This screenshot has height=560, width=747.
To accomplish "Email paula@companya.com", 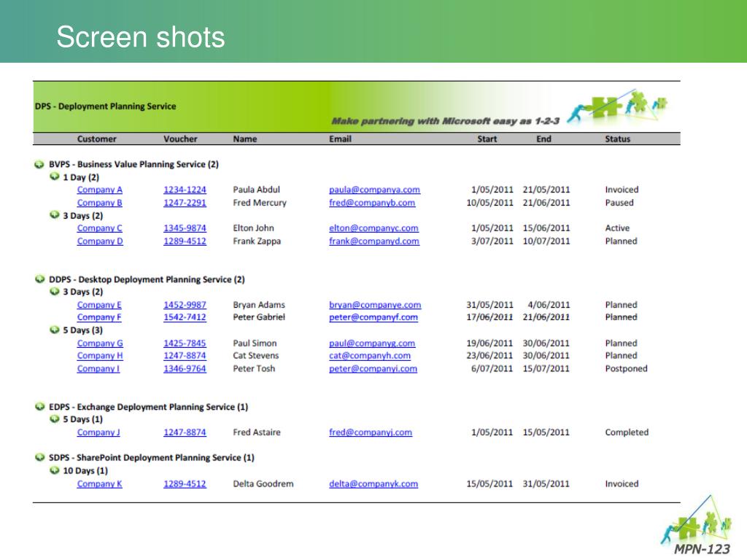I will 374,190.
